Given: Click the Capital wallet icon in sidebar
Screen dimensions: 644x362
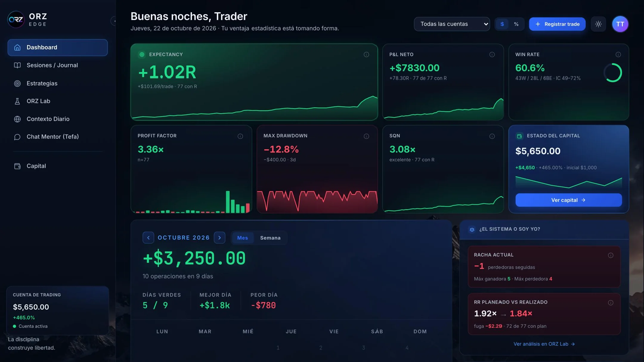Looking at the screenshot, I should click(x=17, y=166).
